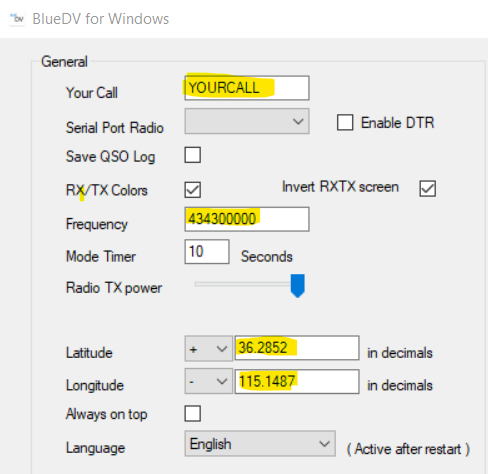Click the Latitude decimal value field
The height and width of the screenshot is (474, 488).
coord(297,348)
